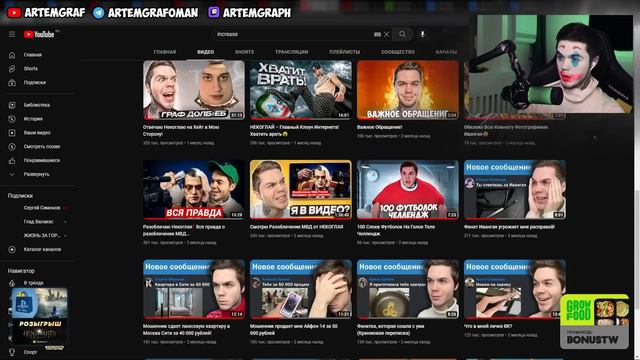
Task: Open the frying pan message video thumbnail
Action: (408, 289)
